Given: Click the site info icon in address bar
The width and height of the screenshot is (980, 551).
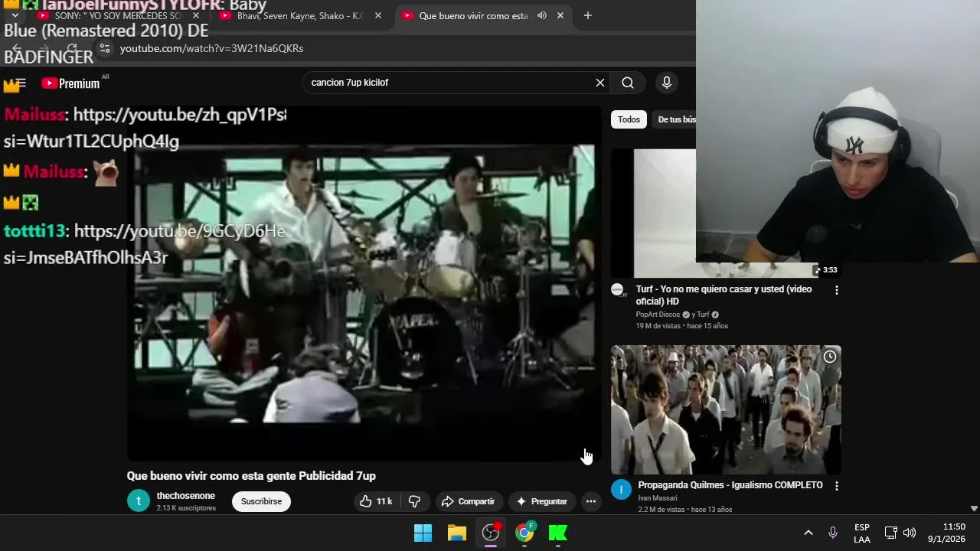Looking at the screenshot, I should coord(105,48).
